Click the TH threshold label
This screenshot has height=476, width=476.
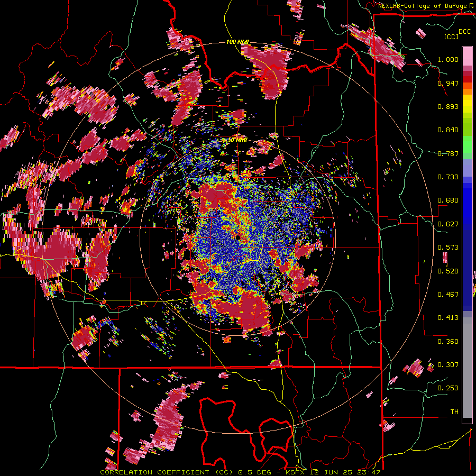pos(454,411)
